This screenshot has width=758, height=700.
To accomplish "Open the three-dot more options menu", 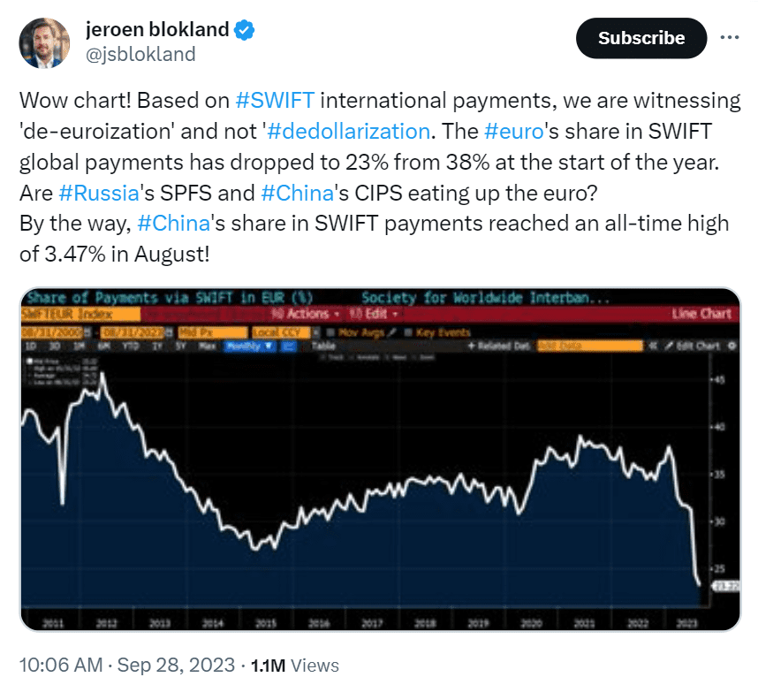I will [x=730, y=38].
